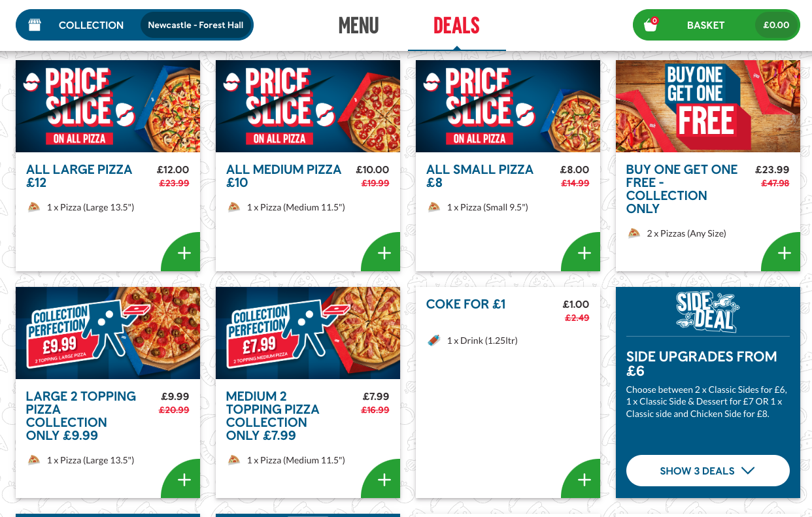Screen dimensions: 812x517
Task: Open the Buy One Get One Free banner
Action: pos(707,106)
